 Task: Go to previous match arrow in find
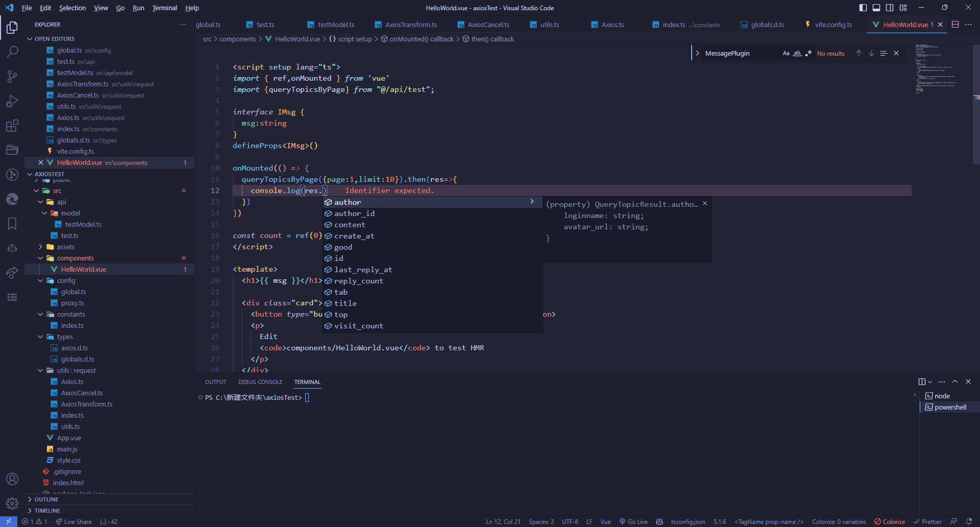859,53
